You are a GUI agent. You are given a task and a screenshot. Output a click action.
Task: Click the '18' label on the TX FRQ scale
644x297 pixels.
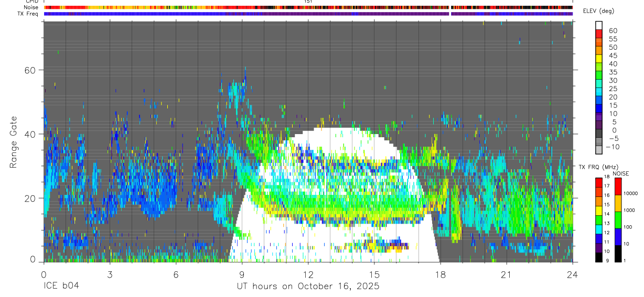[607, 178]
